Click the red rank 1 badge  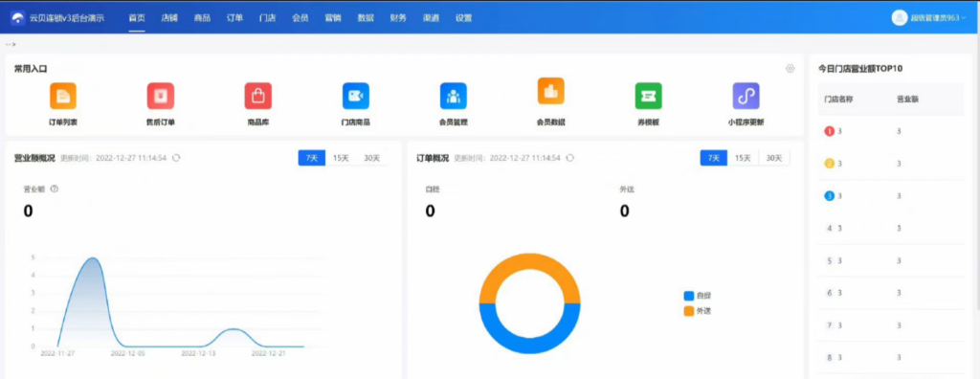pos(830,131)
